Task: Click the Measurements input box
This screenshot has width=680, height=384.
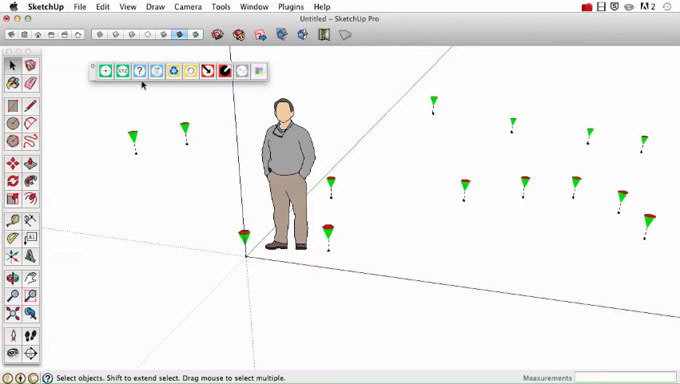Action: [625, 377]
